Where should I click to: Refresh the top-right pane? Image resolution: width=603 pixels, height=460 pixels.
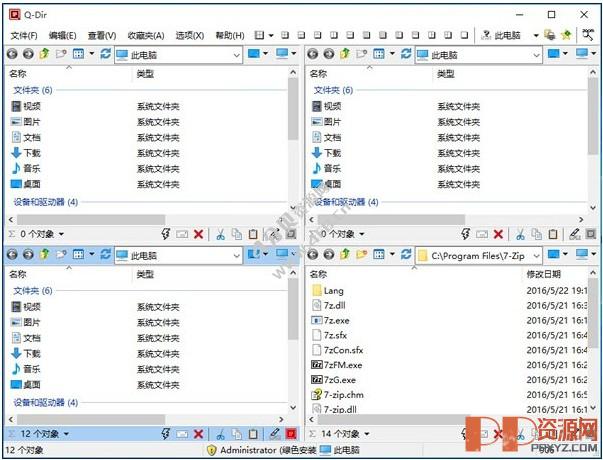406,54
